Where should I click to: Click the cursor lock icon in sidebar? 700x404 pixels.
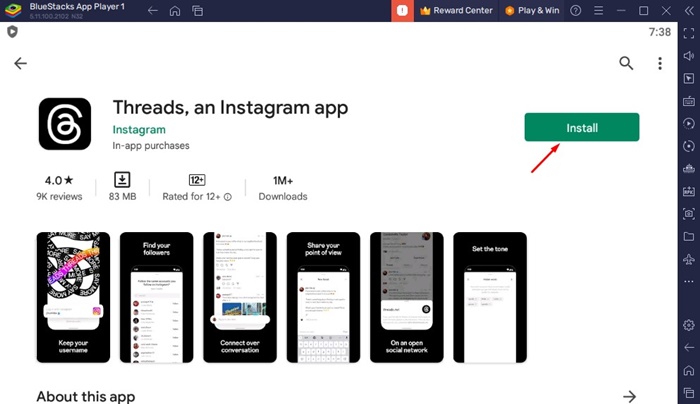tap(689, 79)
